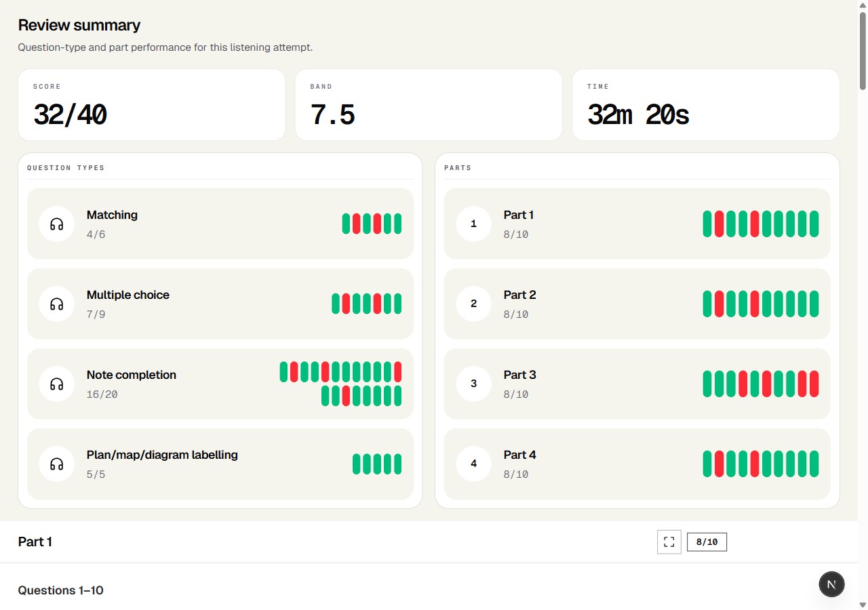868x610 pixels.
Task: Open the Multiple choice question type card
Action: pyautogui.click(x=220, y=304)
